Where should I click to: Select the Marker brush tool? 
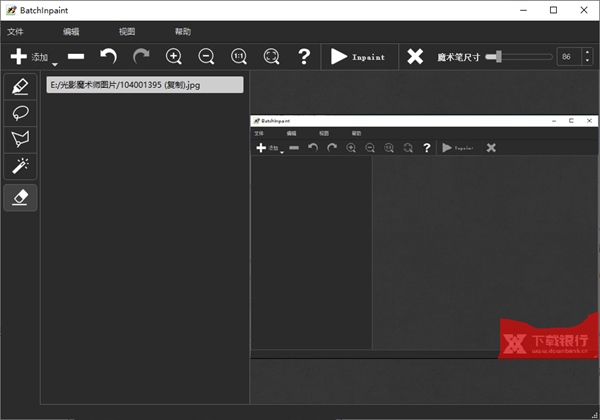(x=20, y=87)
